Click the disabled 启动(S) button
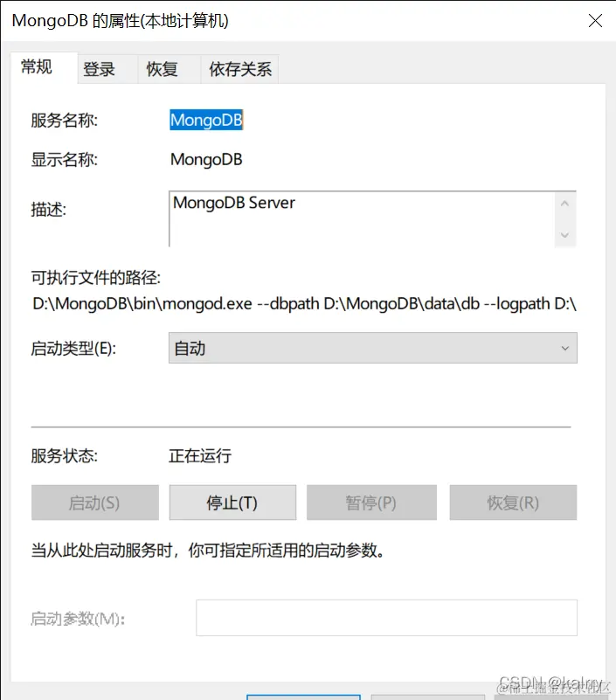Image resolution: width=616 pixels, height=700 pixels. 94,502
